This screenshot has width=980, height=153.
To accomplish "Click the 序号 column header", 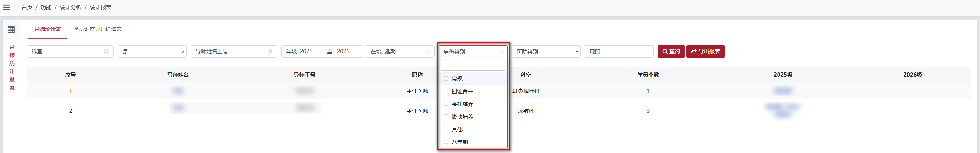I will [x=71, y=75].
